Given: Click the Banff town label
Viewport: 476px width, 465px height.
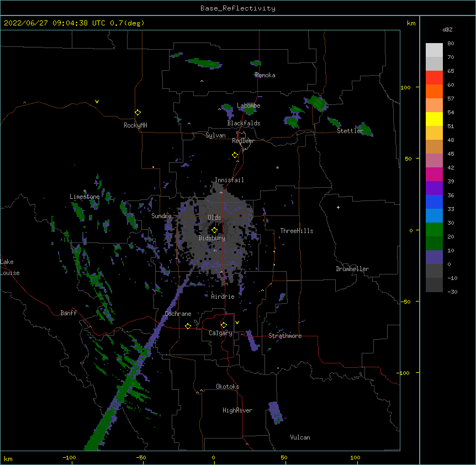Looking at the screenshot, I should coord(68,313).
